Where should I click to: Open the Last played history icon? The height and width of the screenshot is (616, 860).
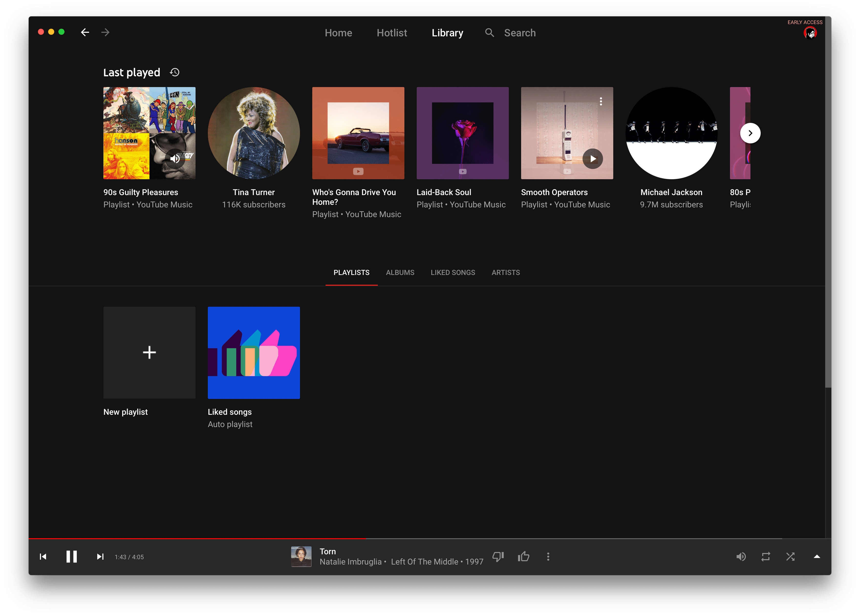click(x=174, y=72)
